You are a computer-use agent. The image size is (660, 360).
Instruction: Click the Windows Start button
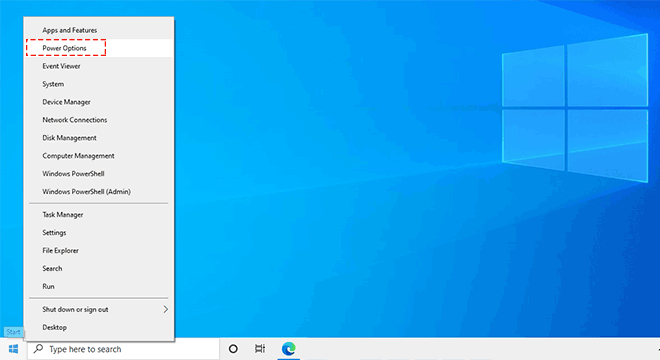[x=13, y=349]
